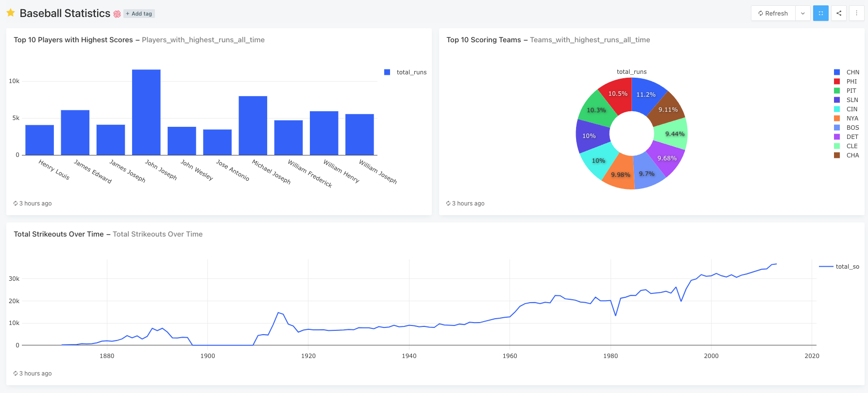This screenshot has height=393, width=868.
Task: Open Teams_with_highest_runs_all_time query link
Action: pyautogui.click(x=590, y=40)
